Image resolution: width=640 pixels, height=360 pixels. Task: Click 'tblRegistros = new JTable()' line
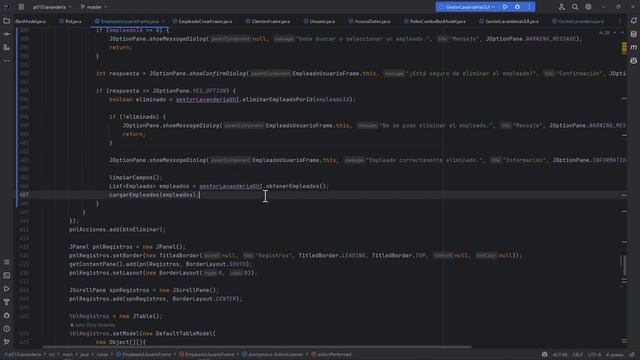pos(116,316)
